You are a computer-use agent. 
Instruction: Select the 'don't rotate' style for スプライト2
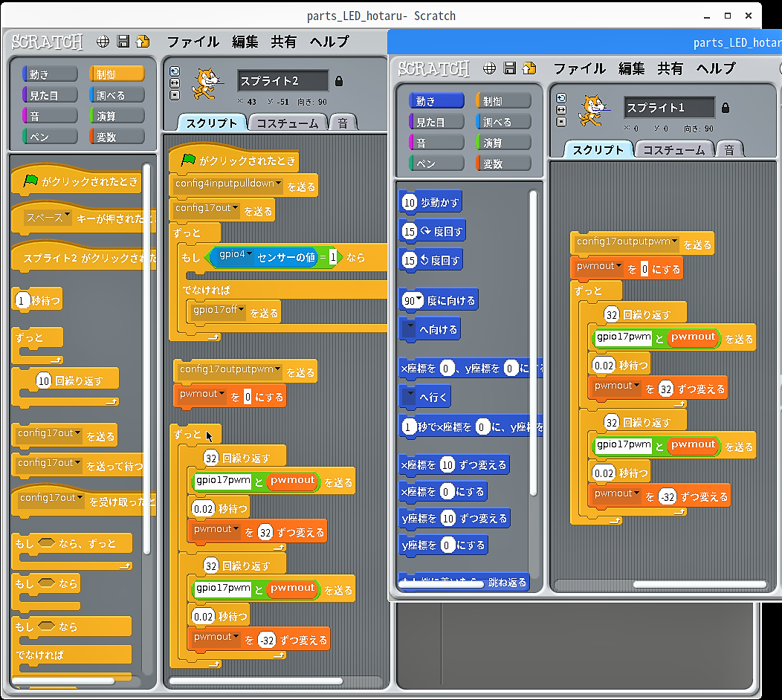click(x=175, y=94)
